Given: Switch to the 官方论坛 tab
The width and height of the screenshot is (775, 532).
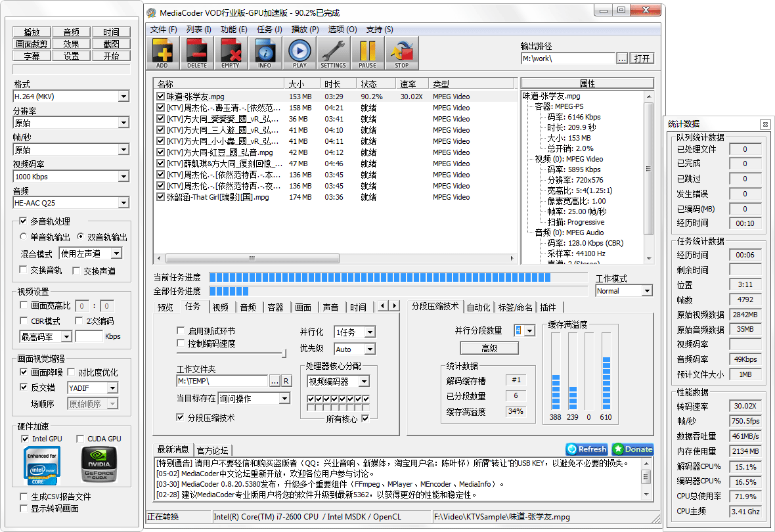Looking at the screenshot, I should click(213, 450).
